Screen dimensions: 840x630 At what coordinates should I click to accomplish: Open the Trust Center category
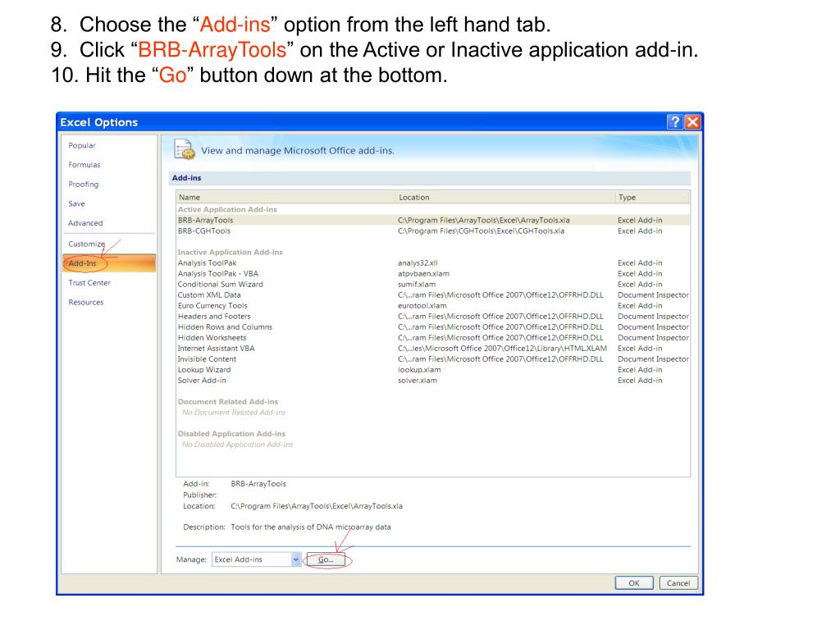89,283
